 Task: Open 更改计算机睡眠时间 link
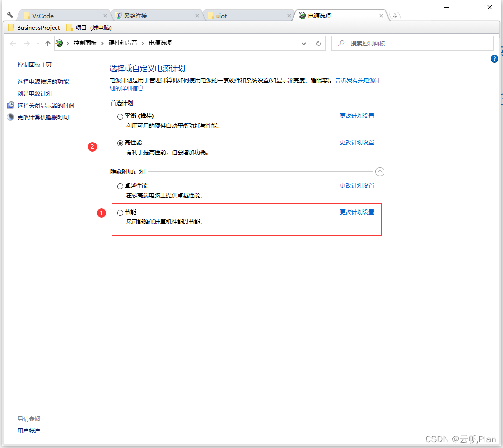pyautogui.click(x=43, y=117)
